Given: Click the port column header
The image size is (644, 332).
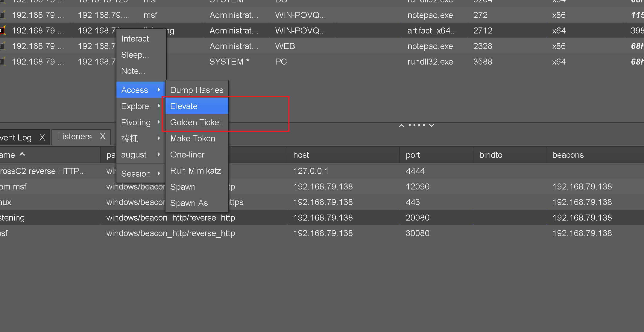Looking at the screenshot, I should click(x=413, y=155).
